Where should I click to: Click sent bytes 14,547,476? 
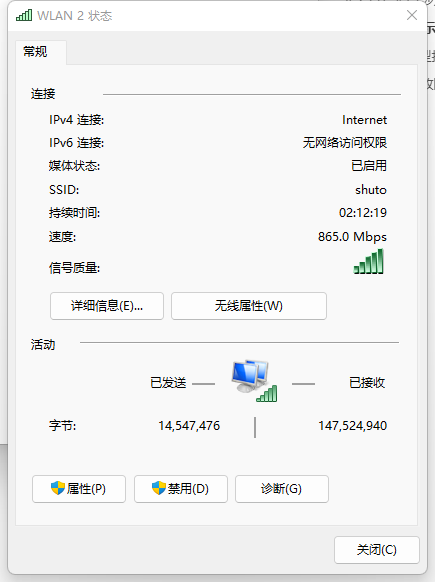pyautogui.click(x=189, y=426)
